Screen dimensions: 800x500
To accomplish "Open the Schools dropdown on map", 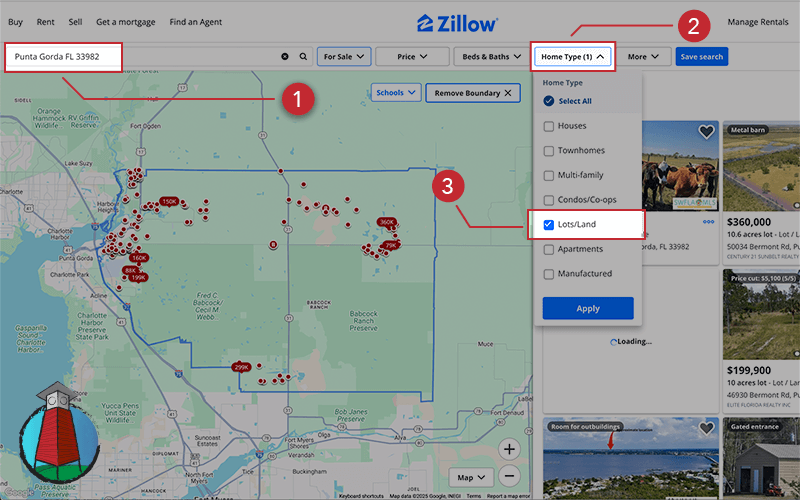I will coord(396,93).
